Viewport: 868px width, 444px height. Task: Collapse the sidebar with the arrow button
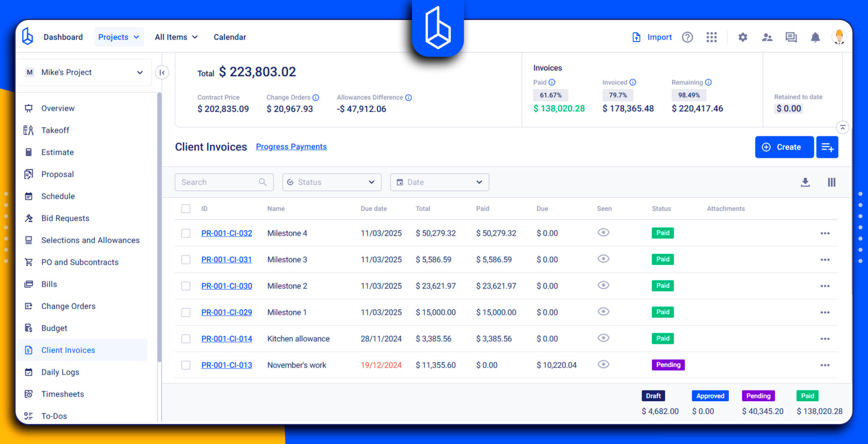pyautogui.click(x=162, y=72)
